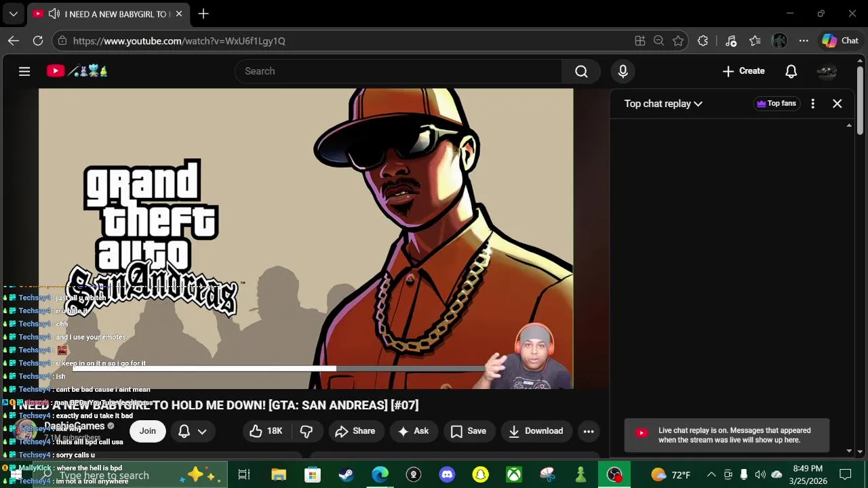Open Snapchat from the taskbar
This screenshot has height=488, width=868.
pos(480,474)
